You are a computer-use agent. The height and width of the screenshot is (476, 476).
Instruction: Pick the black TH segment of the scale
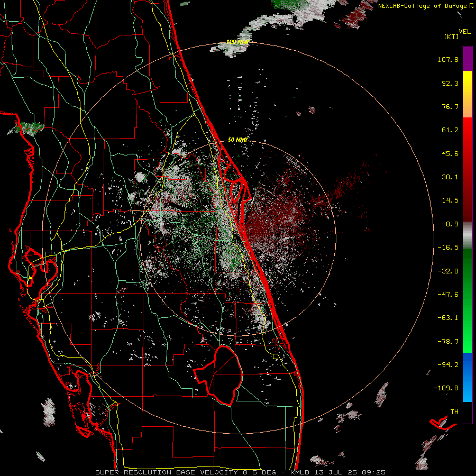467,412
